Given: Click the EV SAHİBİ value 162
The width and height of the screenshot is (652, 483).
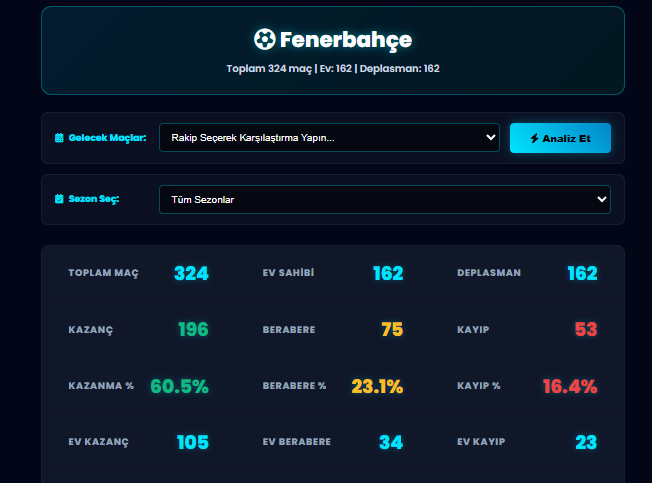Looking at the screenshot, I should point(388,273).
